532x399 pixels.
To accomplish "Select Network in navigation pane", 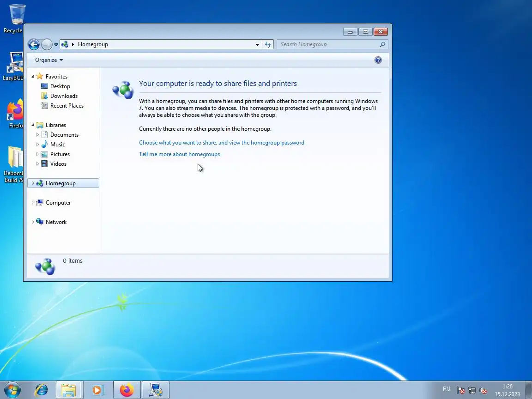I will point(56,222).
